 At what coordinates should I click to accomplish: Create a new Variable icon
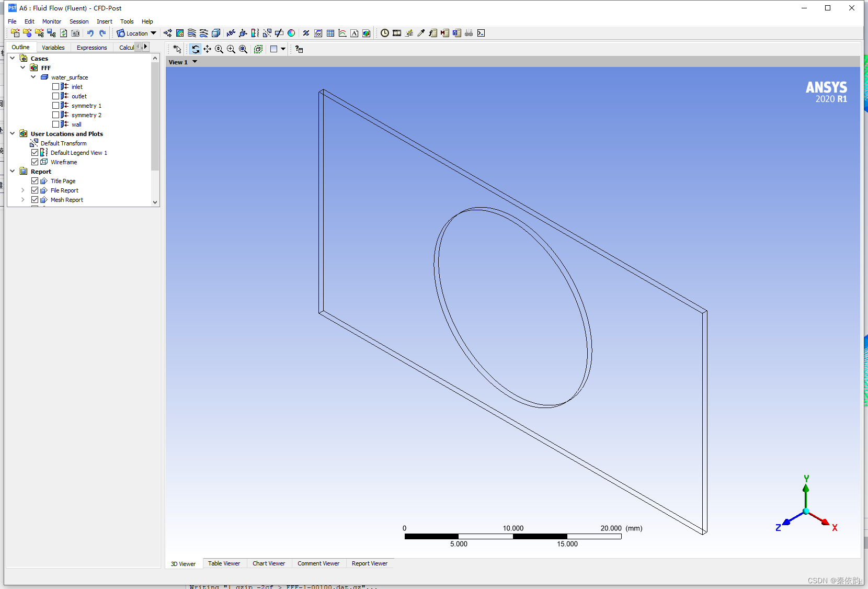point(306,33)
